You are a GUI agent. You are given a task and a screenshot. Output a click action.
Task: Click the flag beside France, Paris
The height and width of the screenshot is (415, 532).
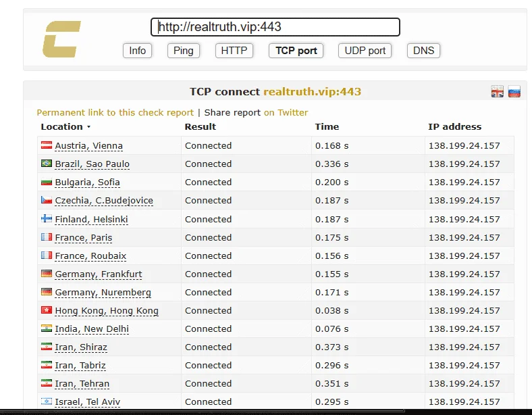(x=47, y=237)
